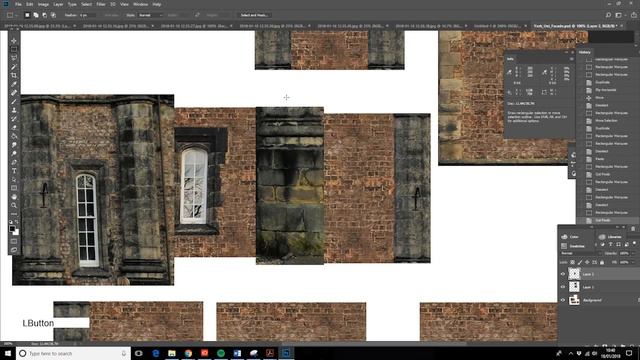
Task: Swap foreground and background colors
Action: (17, 222)
